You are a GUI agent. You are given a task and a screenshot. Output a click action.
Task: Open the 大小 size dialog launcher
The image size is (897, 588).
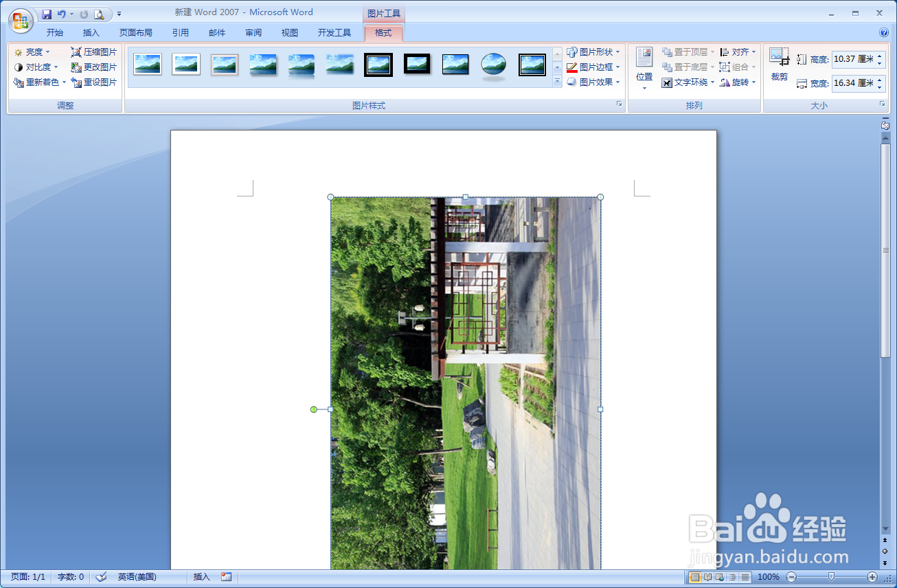click(883, 104)
